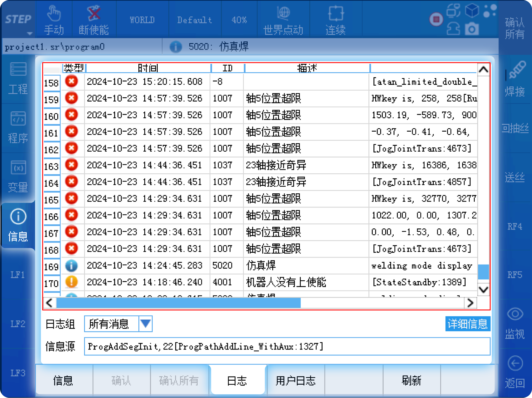Confirm all alarms (确认所有) top right
Screen dimensions: 532x398
point(514,28)
